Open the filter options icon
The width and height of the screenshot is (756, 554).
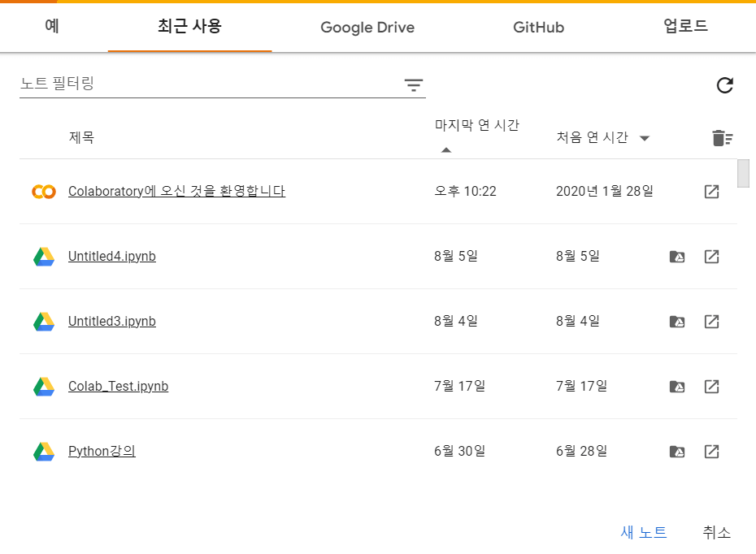(x=413, y=85)
